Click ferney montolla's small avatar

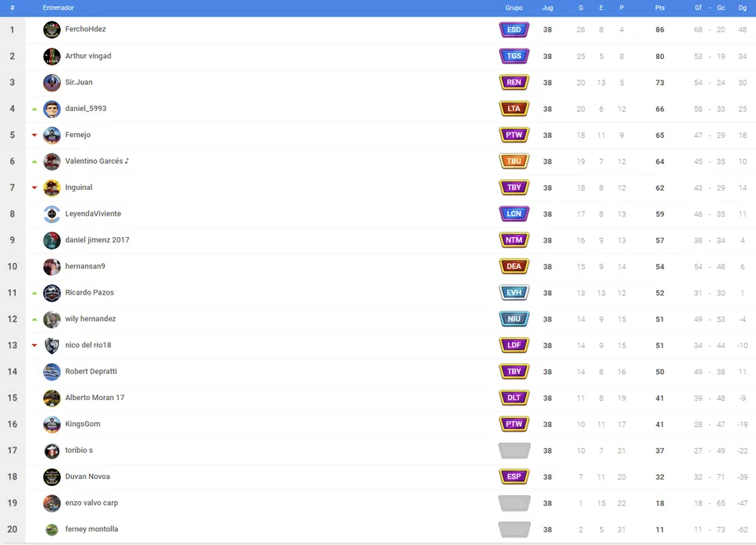[x=52, y=529]
